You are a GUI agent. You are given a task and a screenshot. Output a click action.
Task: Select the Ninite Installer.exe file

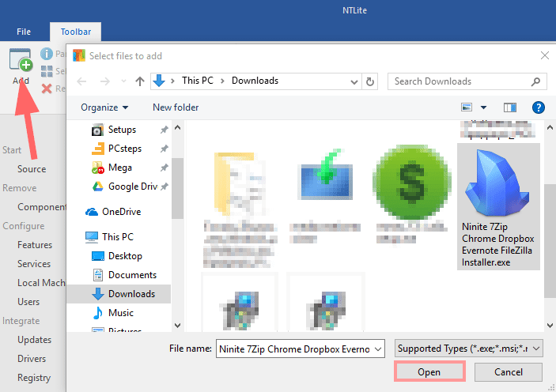pos(498,206)
